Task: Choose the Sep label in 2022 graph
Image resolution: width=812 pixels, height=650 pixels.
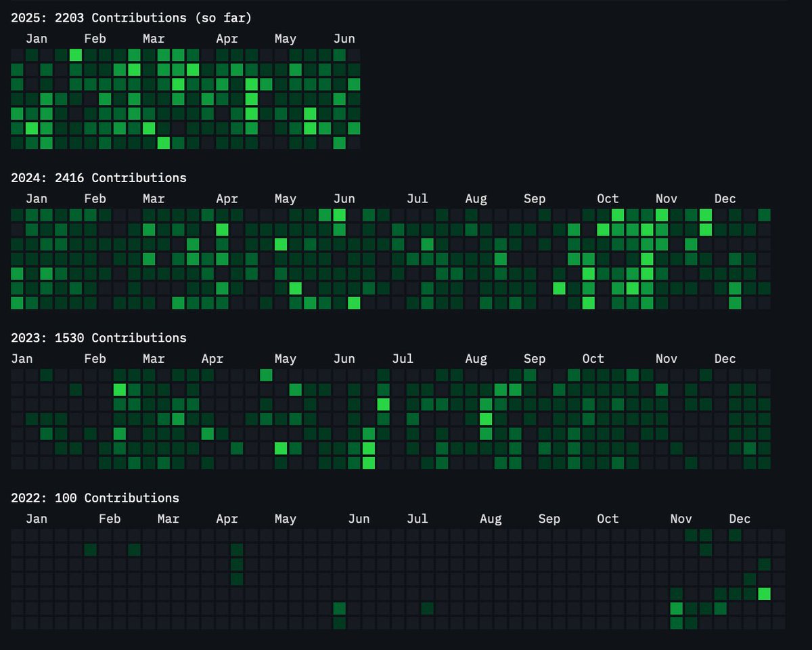Action: (x=549, y=519)
